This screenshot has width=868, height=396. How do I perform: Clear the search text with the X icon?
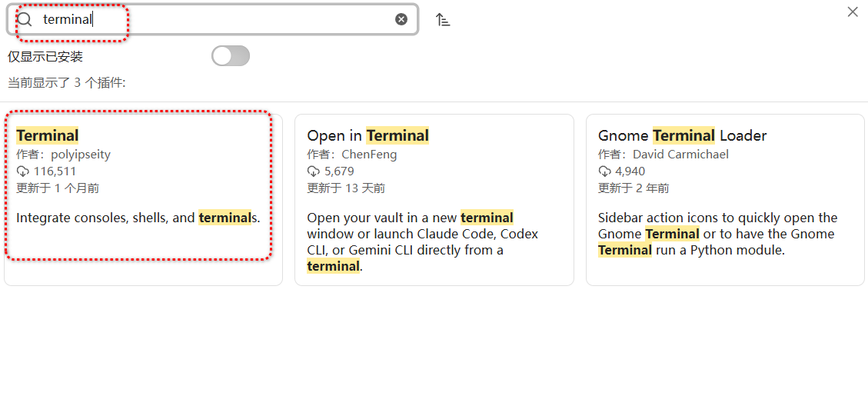click(x=401, y=19)
